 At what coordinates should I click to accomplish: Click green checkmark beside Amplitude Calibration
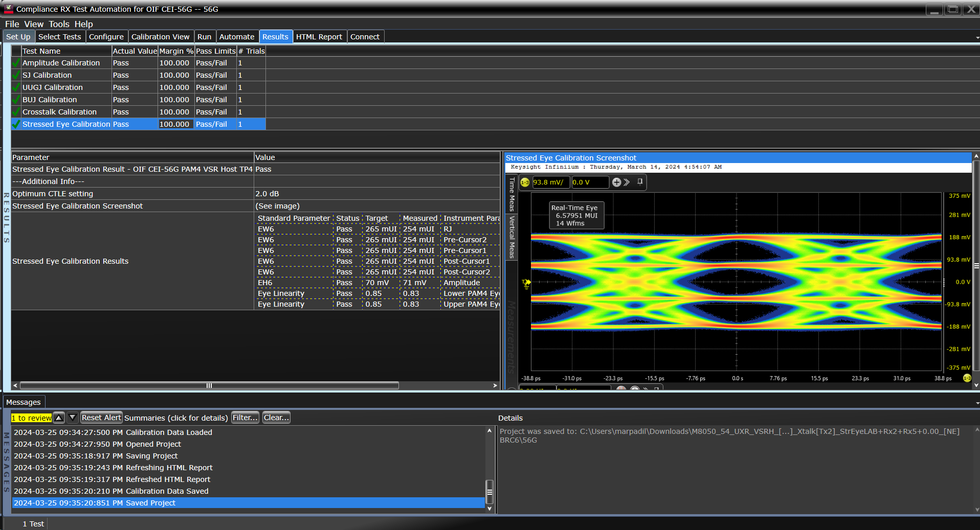16,62
